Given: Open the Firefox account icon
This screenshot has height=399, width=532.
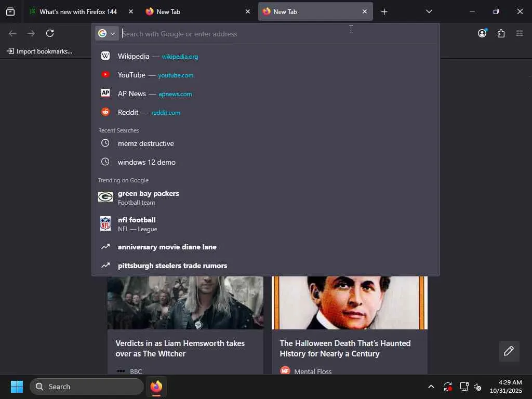Looking at the screenshot, I should point(482,33).
